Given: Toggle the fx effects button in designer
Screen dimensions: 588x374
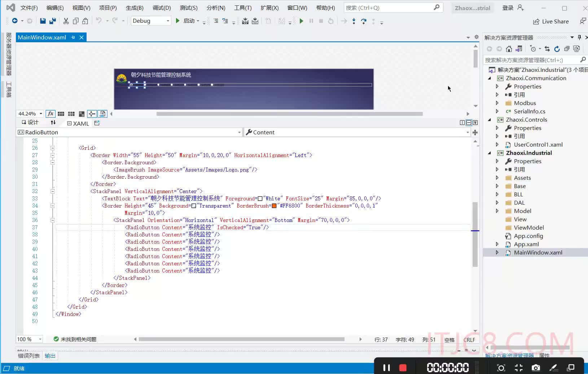Looking at the screenshot, I should tap(51, 114).
